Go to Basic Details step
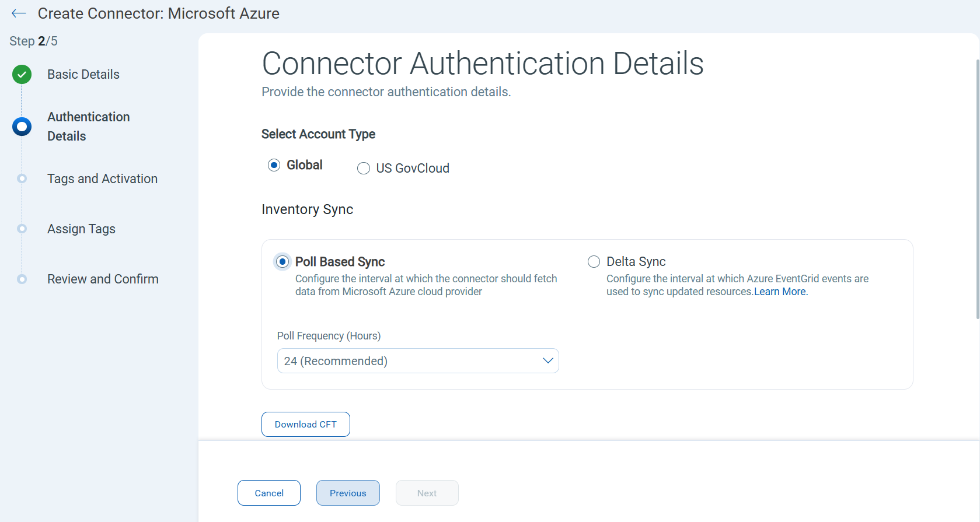This screenshot has height=522, width=980. pos(83,75)
